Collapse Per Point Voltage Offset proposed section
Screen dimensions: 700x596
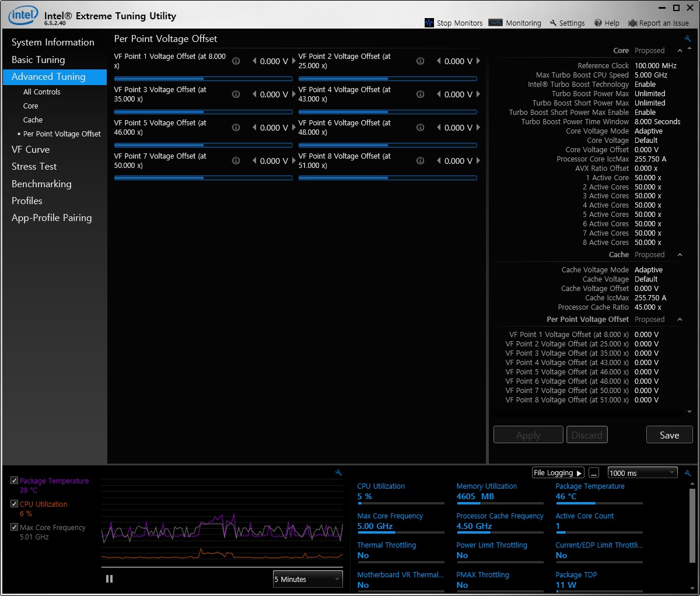(680, 320)
